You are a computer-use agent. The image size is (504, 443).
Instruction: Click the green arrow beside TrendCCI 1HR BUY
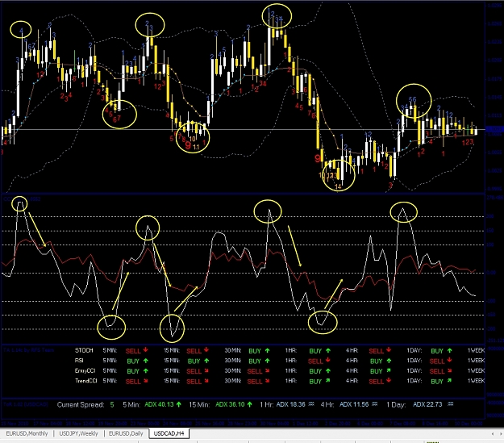[x=328, y=381]
